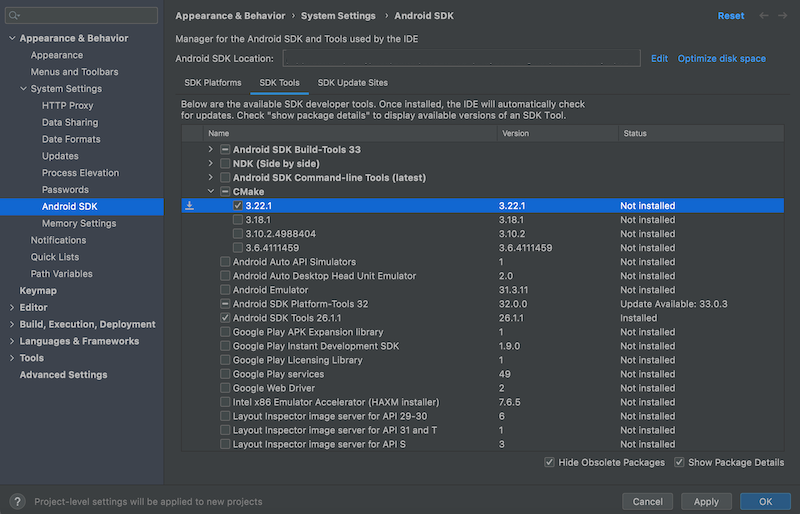This screenshot has width=800, height=514.
Task: Check the Android Emulator checkbox
Action: pyautogui.click(x=225, y=290)
